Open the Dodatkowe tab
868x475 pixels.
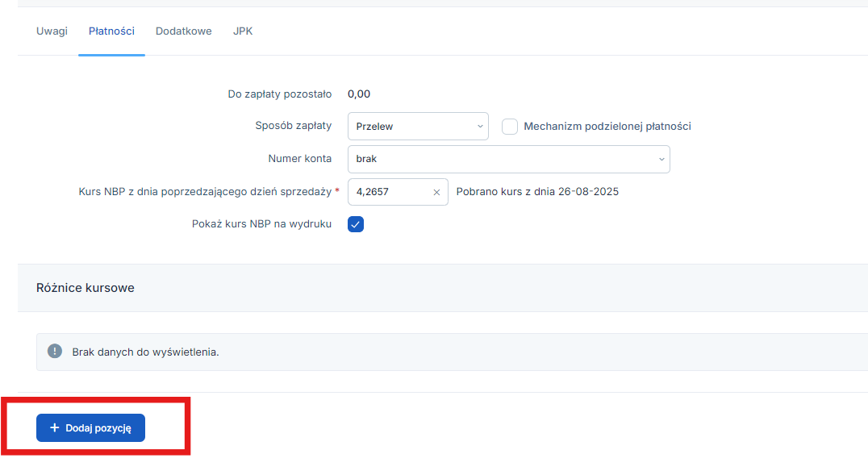[x=183, y=31]
